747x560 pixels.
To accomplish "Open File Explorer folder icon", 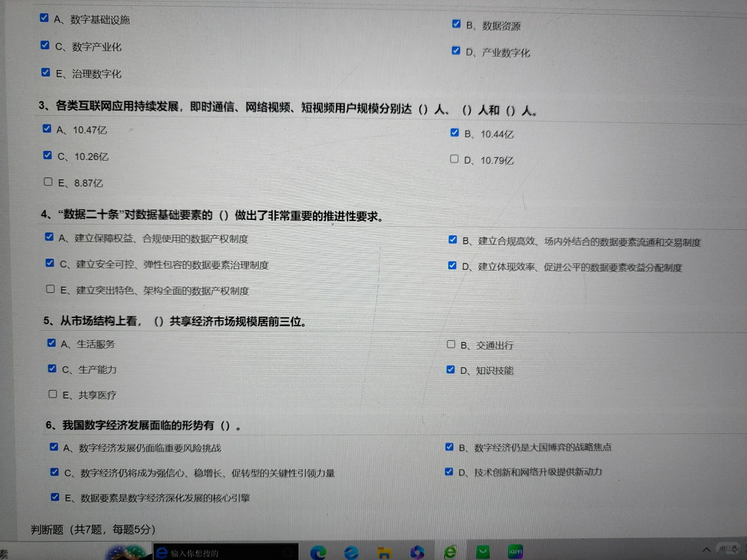I will point(384,553).
